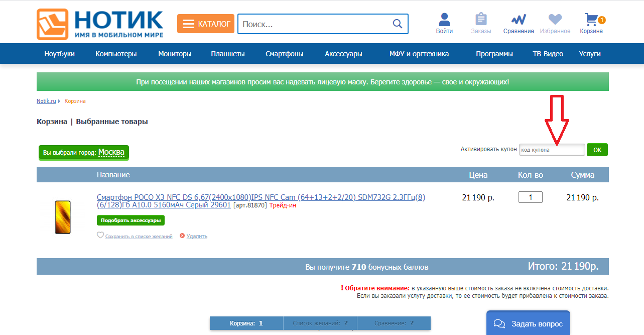Open Услуги category menu
The width and height of the screenshot is (644, 335).
click(590, 54)
